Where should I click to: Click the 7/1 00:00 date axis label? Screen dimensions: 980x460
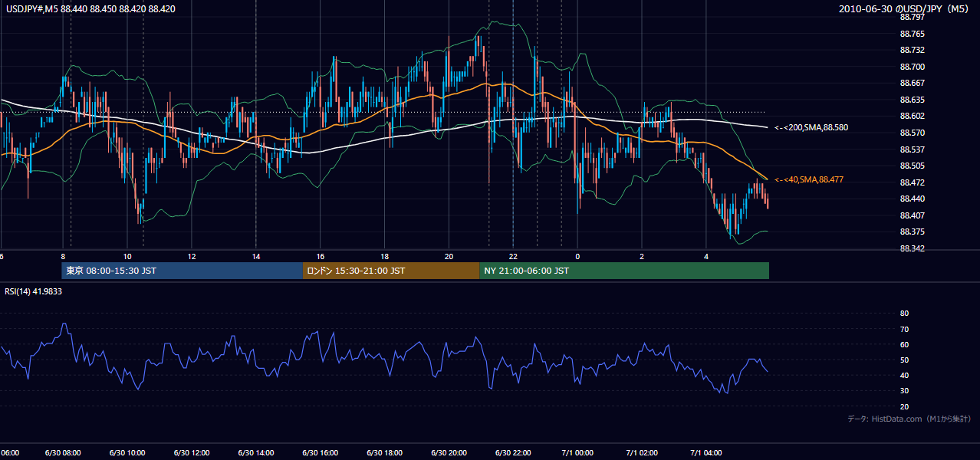point(577,453)
